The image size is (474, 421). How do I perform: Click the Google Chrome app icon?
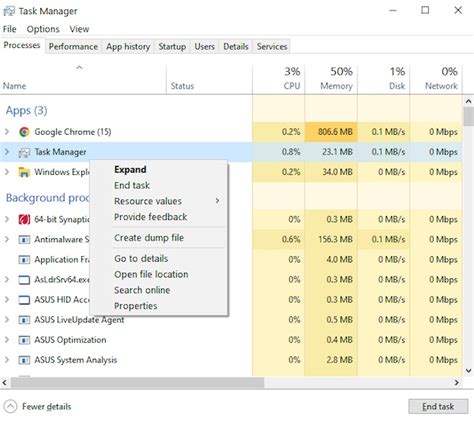[24, 132]
